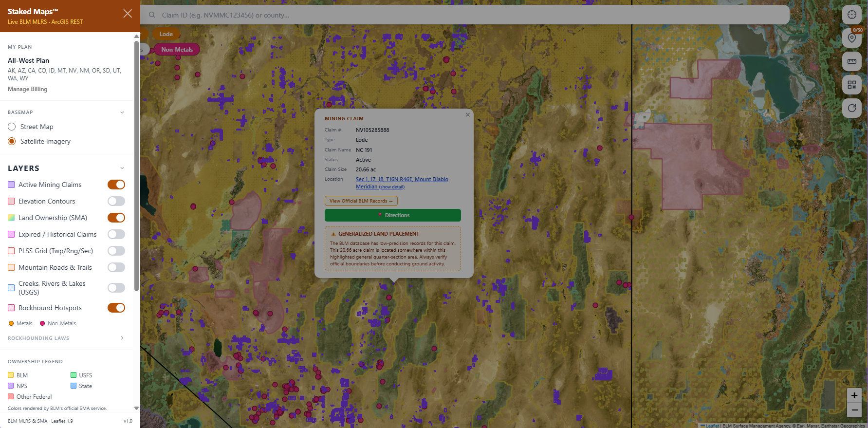This screenshot has height=428, width=868.
Task: Click the All-West Plan heading
Action: (28, 60)
